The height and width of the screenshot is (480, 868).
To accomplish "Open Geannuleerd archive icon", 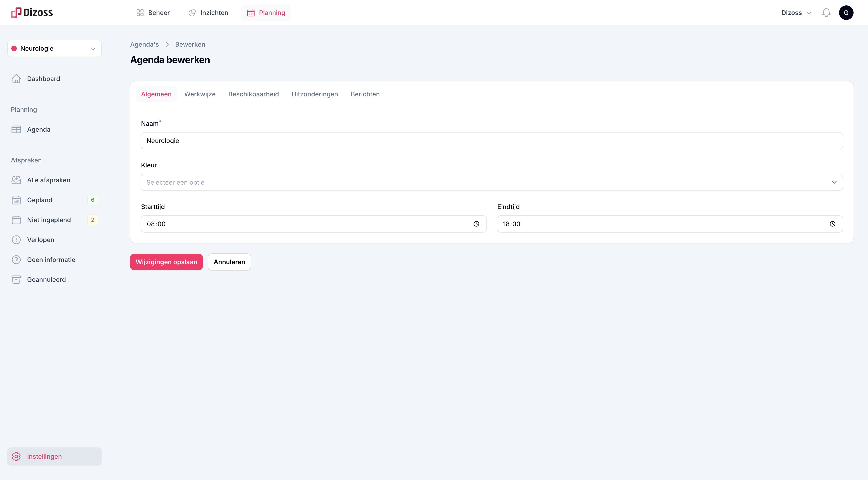I will (16, 279).
